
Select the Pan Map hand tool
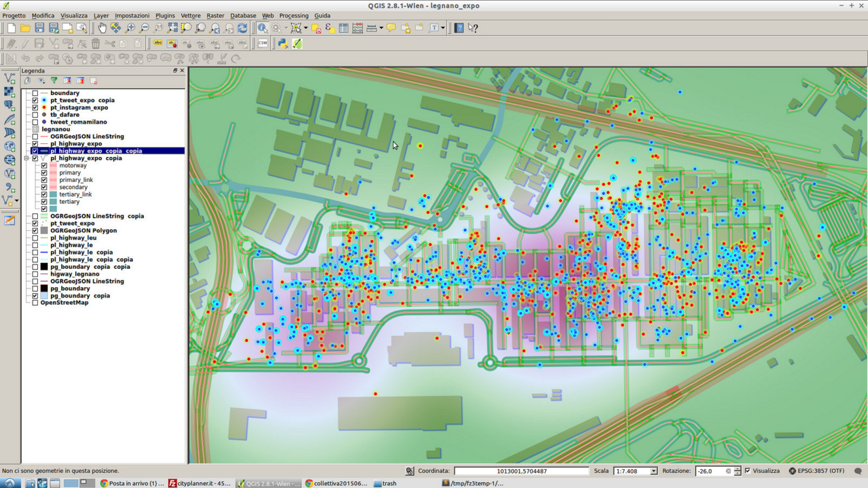[102, 28]
